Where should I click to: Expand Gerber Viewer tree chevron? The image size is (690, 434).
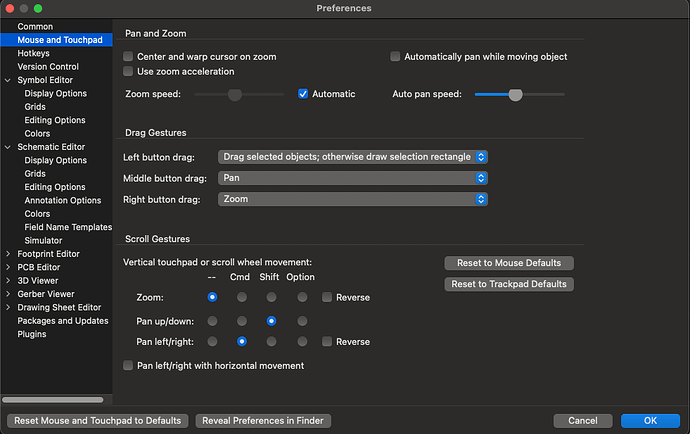[7, 294]
